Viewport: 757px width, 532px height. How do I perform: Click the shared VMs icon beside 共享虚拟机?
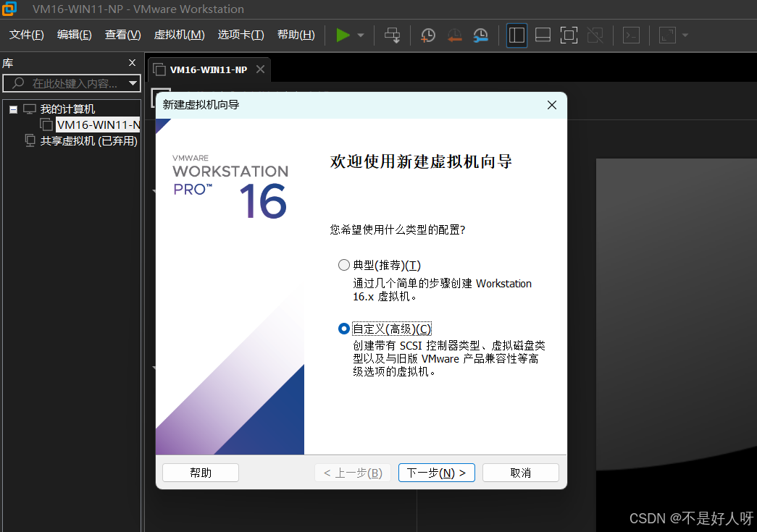(30, 141)
